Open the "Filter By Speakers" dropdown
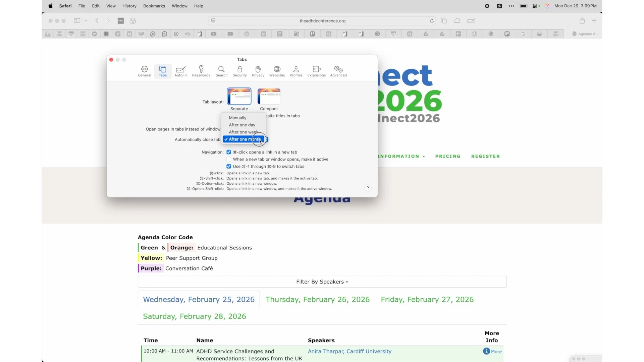Screen dimensions: 644x362 [322, 282]
